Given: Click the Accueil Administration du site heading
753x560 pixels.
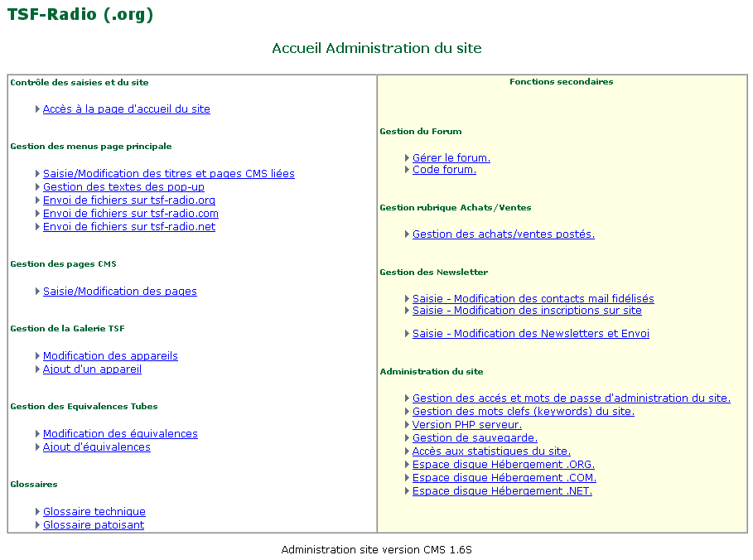Looking at the screenshot, I should (x=376, y=48).
